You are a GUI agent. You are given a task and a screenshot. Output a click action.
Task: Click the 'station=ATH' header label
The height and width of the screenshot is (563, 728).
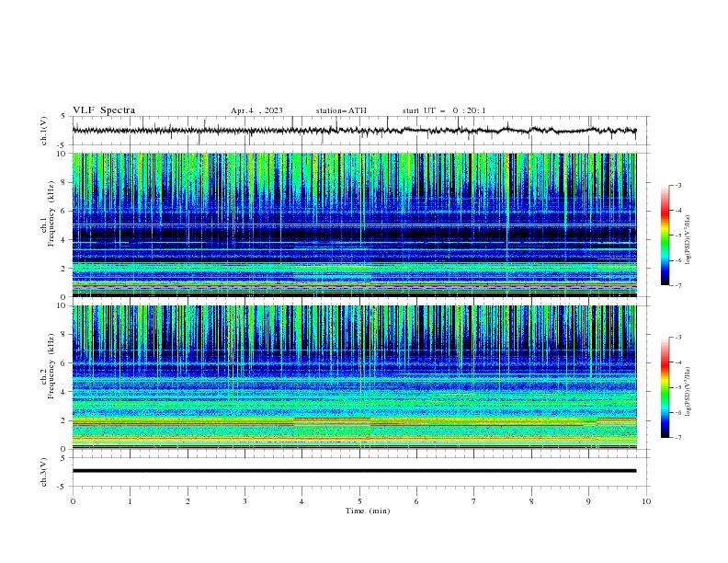point(341,110)
